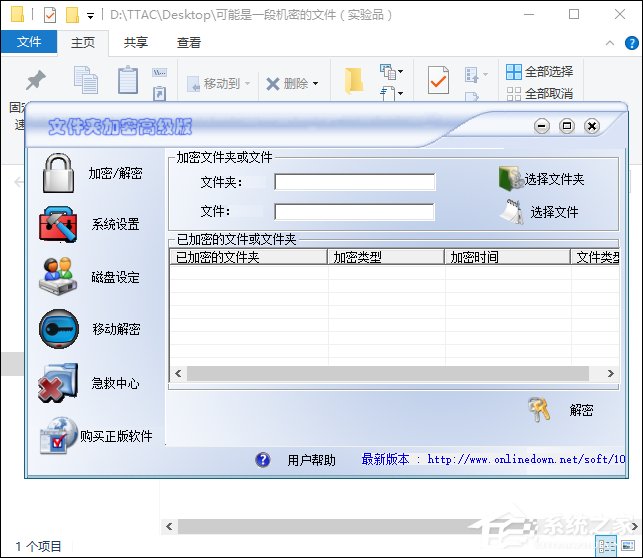This screenshot has height=558, width=643.
Task: Click the 用户帮助 label
Action: (x=311, y=460)
